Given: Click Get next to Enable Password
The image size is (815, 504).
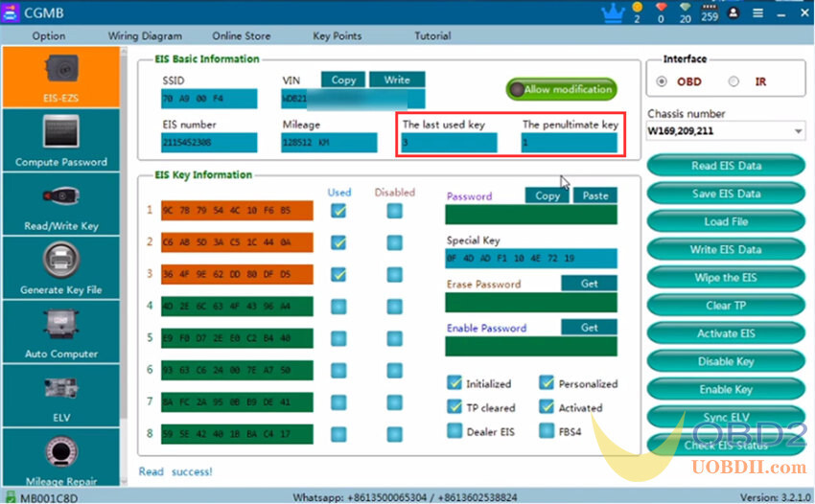Looking at the screenshot, I should click(x=590, y=328).
